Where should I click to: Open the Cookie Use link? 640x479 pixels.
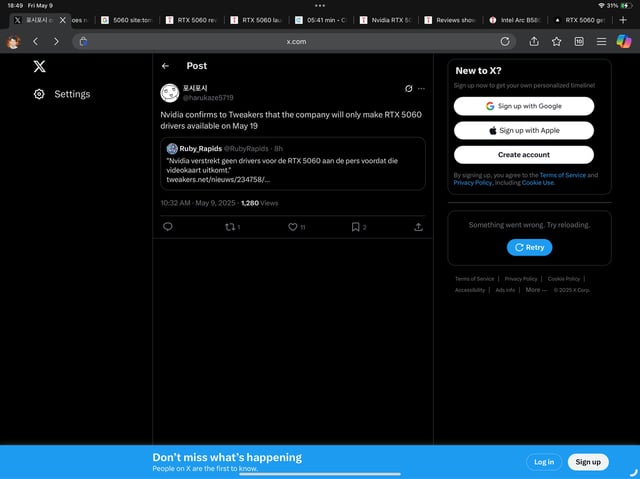[x=538, y=183]
